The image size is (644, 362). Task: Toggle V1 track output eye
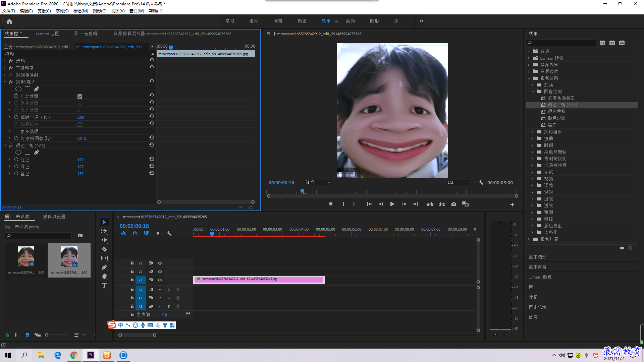(160, 280)
